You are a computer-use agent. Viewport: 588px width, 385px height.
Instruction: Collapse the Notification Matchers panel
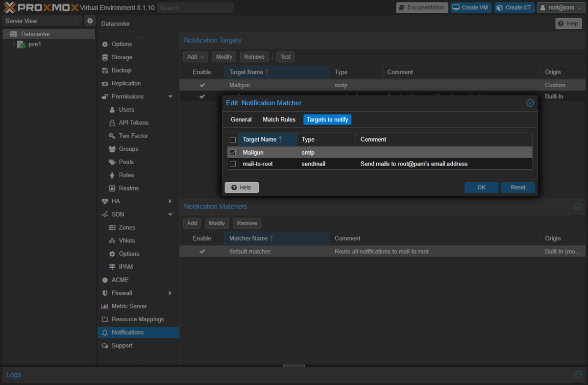coord(578,207)
